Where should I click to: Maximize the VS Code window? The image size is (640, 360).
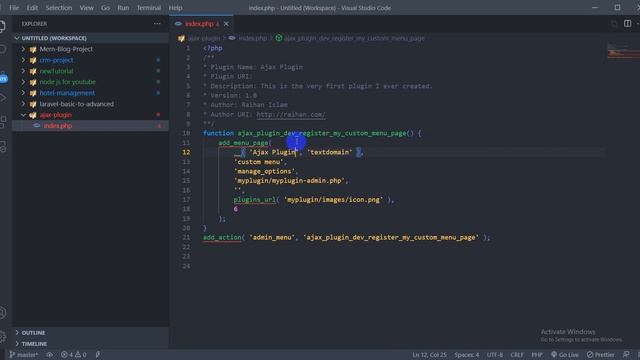pos(617,7)
